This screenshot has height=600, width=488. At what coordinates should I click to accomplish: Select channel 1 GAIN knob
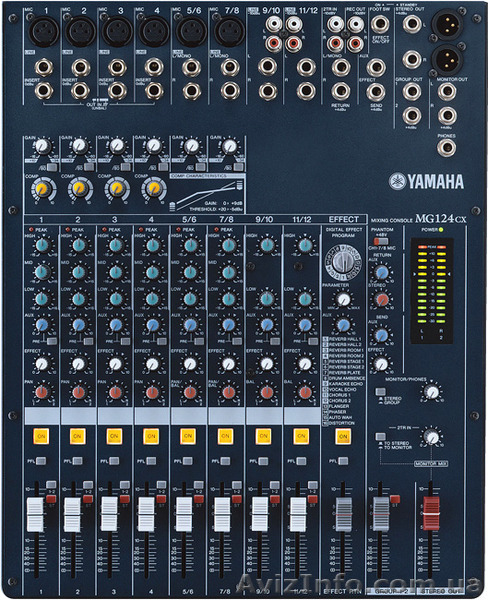42,146
